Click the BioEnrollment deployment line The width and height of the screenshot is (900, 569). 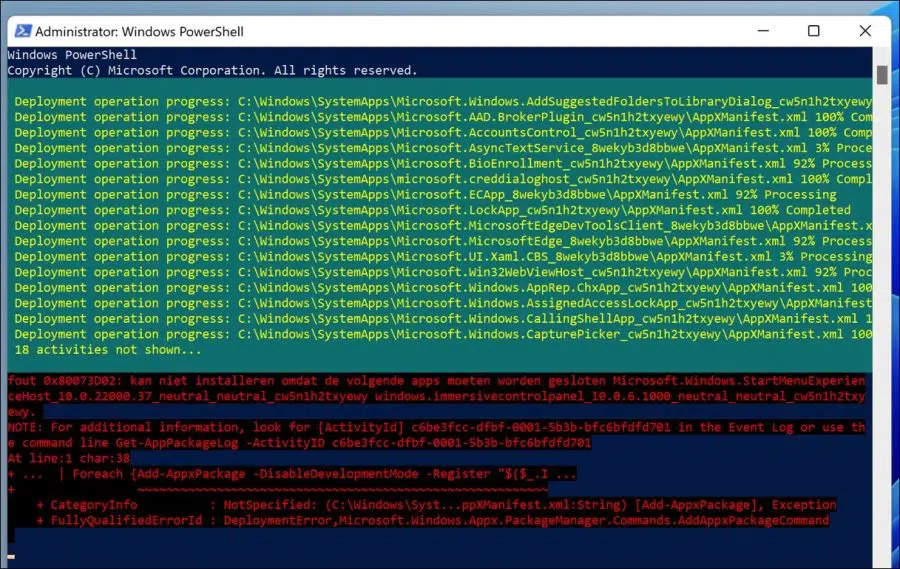coord(443,164)
